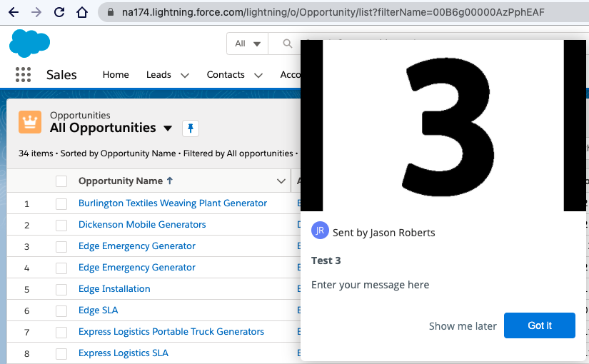Screen dimensions: 589x364
Task: Open Express Logistics Portable Truck Generators opportunity
Action: pyautogui.click(x=171, y=331)
